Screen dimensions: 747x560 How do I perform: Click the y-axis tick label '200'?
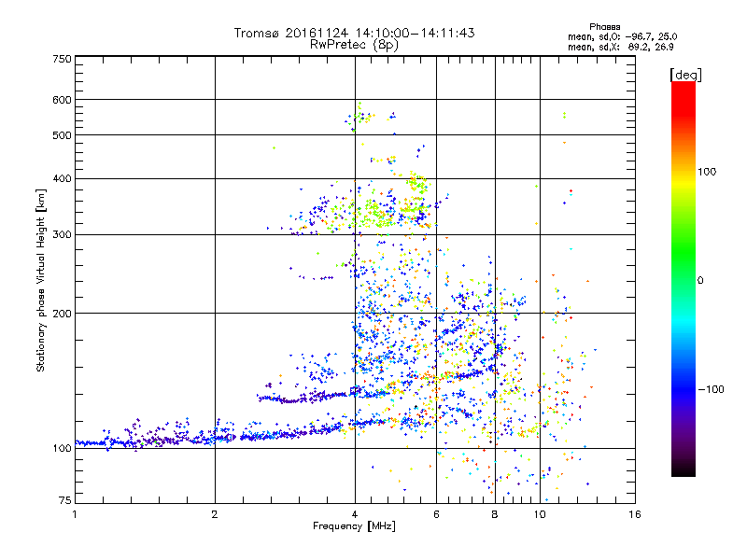pyautogui.click(x=62, y=314)
